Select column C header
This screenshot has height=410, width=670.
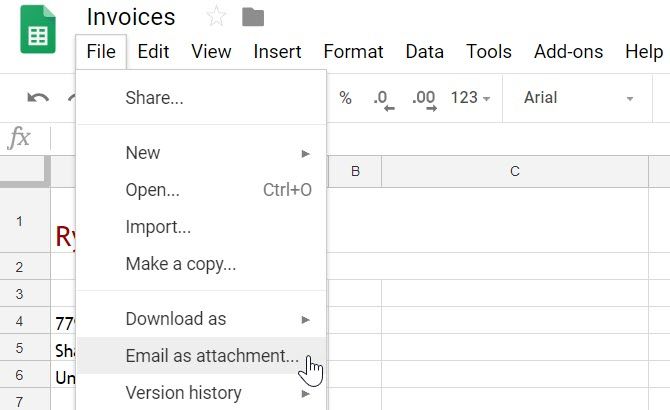514,172
